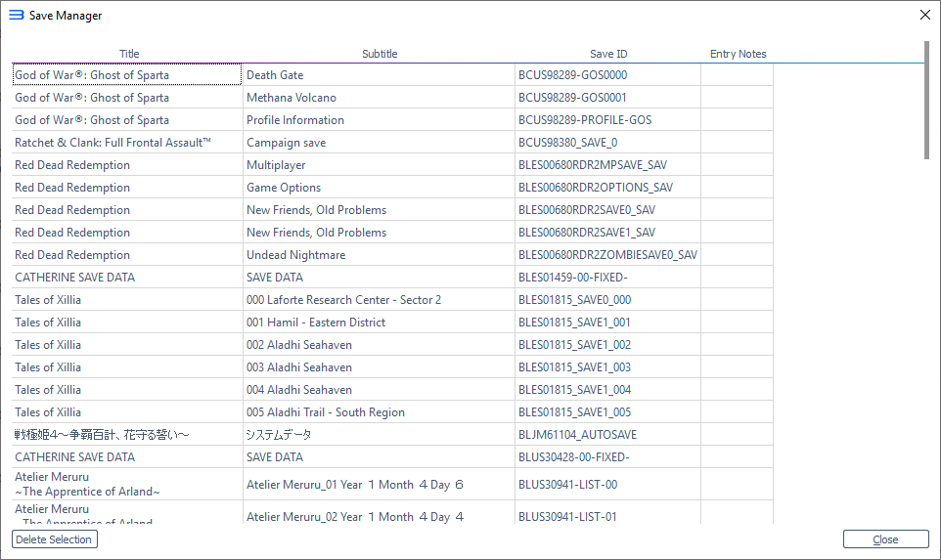Click the Close button at bottom right
The width and height of the screenshot is (941, 560).
click(886, 539)
